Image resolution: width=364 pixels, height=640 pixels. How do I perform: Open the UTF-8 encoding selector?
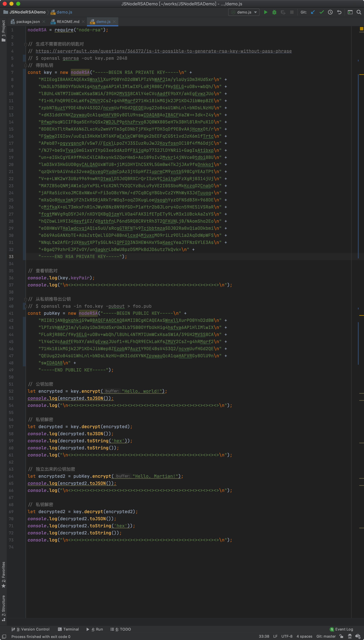point(287,636)
